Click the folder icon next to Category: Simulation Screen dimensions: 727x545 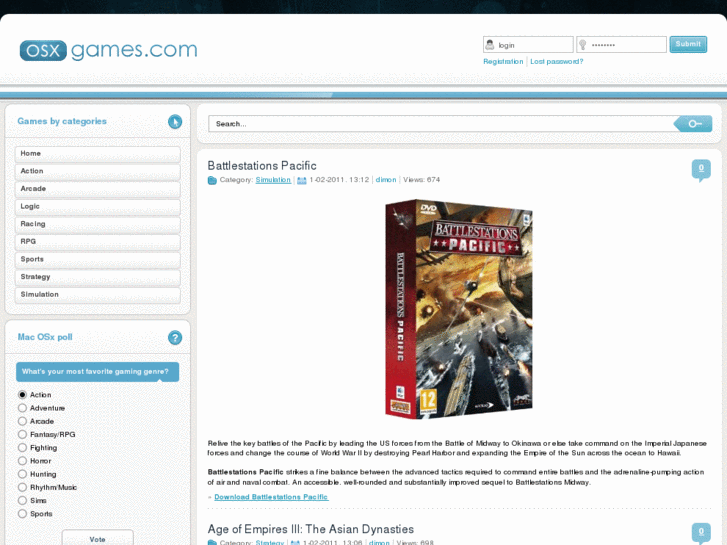click(212, 180)
